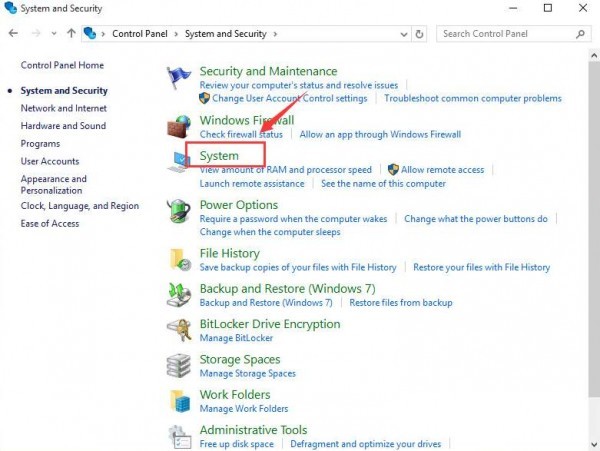Click the BitLocker Drive Encryption keys icon
600x451 pixels.
coord(179,330)
